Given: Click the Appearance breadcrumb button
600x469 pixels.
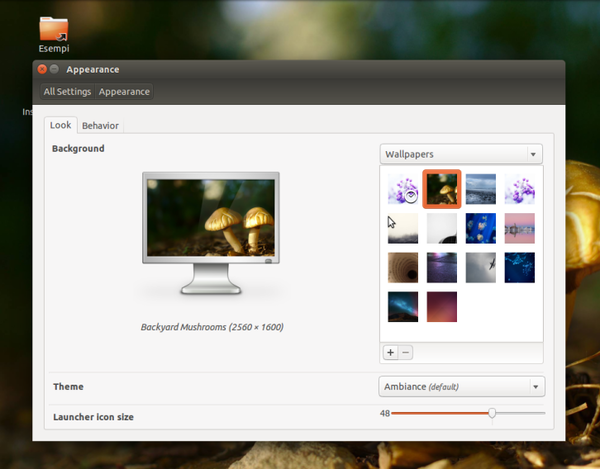Looking at the screenshot, I should tap(124, 92).
